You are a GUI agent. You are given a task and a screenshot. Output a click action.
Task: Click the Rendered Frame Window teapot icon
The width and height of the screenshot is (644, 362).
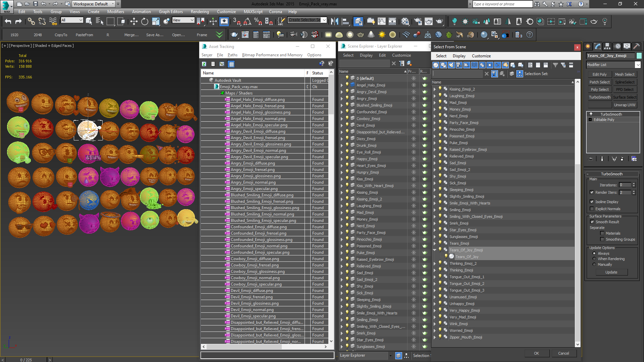coord(429,21)
